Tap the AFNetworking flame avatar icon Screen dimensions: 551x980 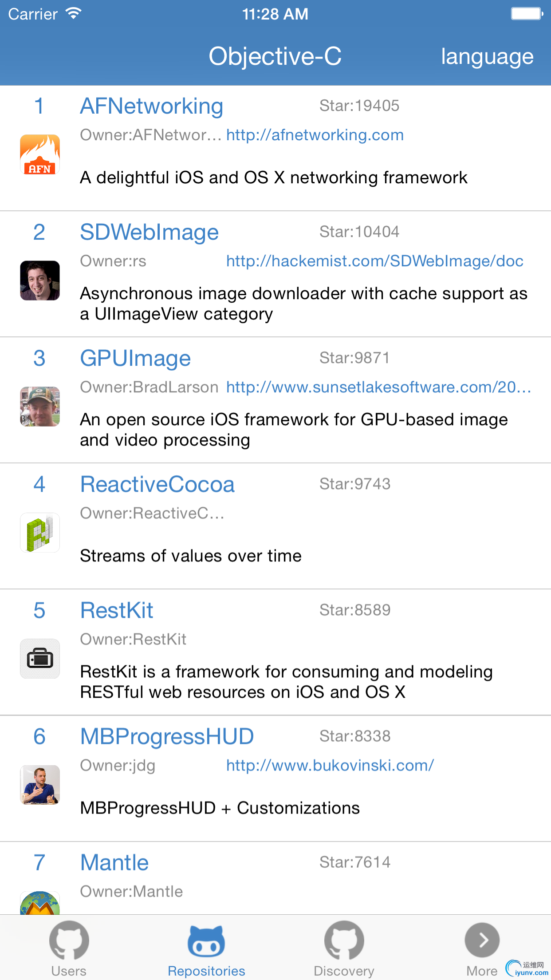click(40, 154)
